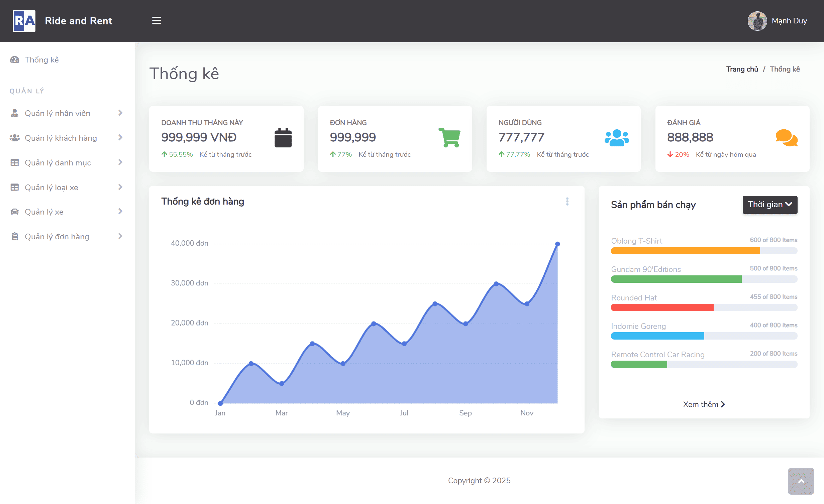The width and height of the screenshot is (824, 504).
Task: Click the Mạnh Duy user name
Action: [x=789, y=21]
